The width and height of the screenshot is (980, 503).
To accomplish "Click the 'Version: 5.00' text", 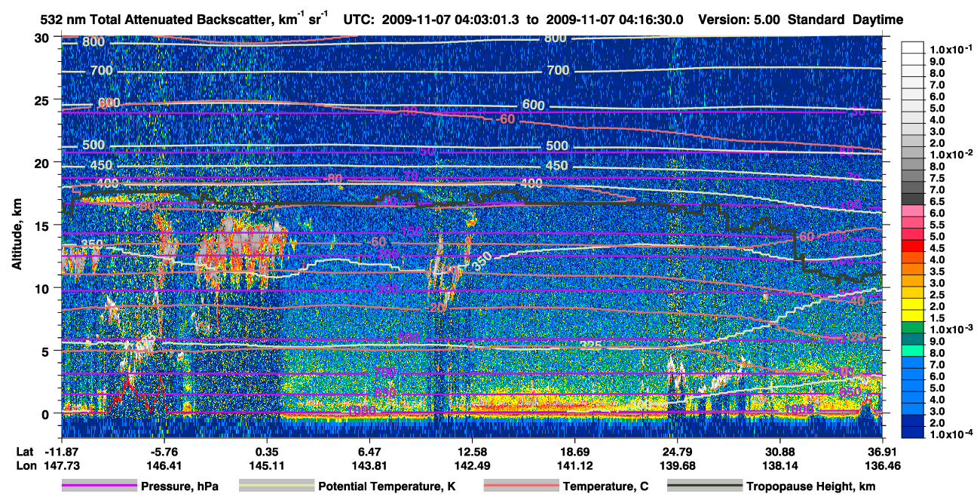I will 740,20.
